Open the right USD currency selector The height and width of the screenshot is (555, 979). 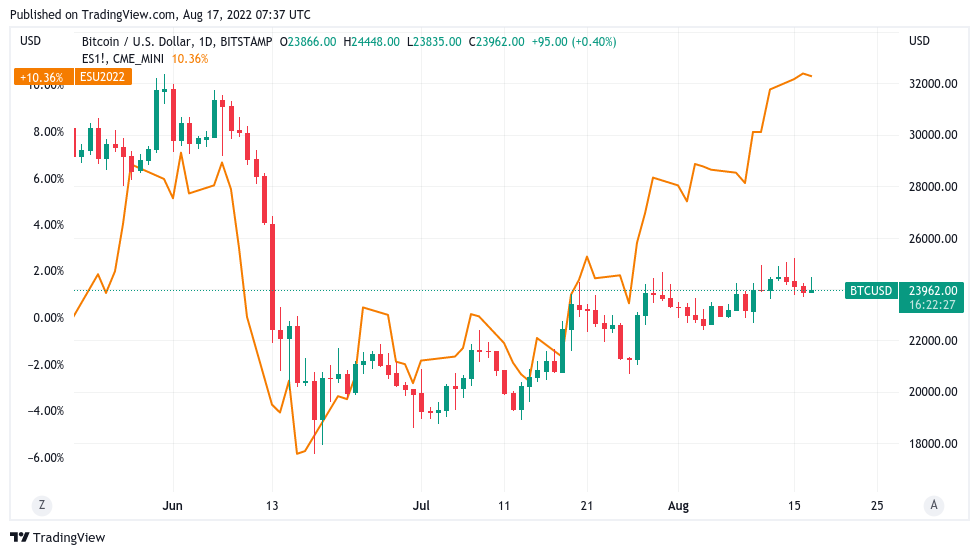tap(918, 41)
